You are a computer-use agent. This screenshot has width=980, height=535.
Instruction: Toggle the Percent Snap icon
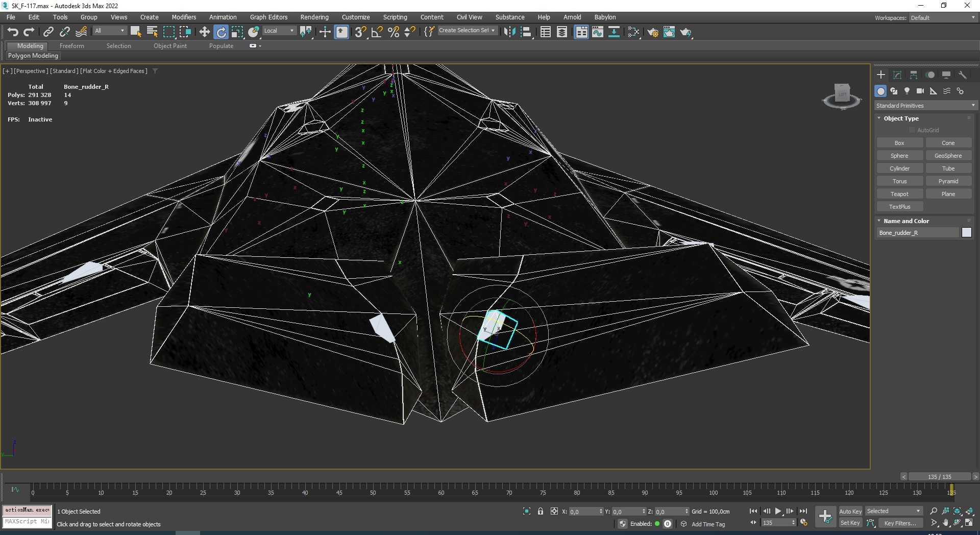tap(394, 32)
